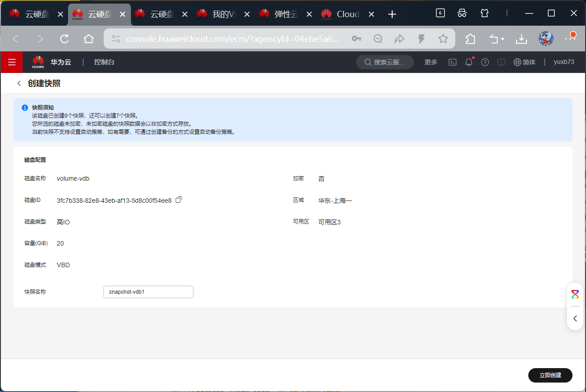Close the 弹性云 browser tab
This screenshot has width=586, height=392.
click(309, 14)
